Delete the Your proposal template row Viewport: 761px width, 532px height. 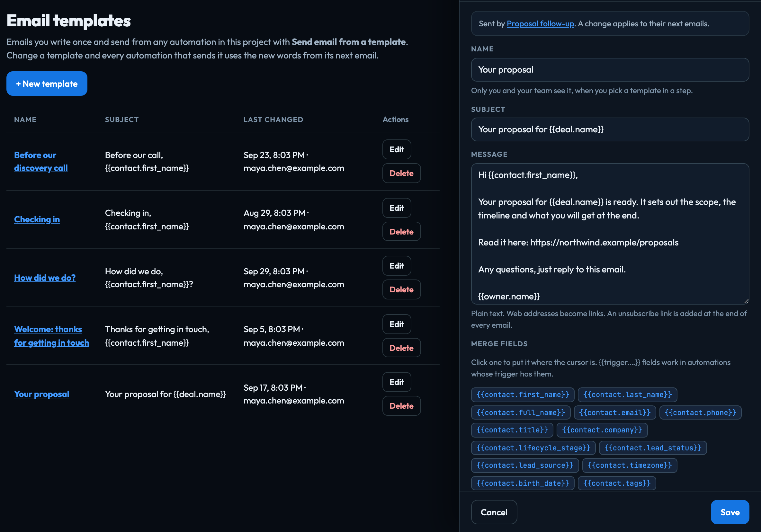401,406
